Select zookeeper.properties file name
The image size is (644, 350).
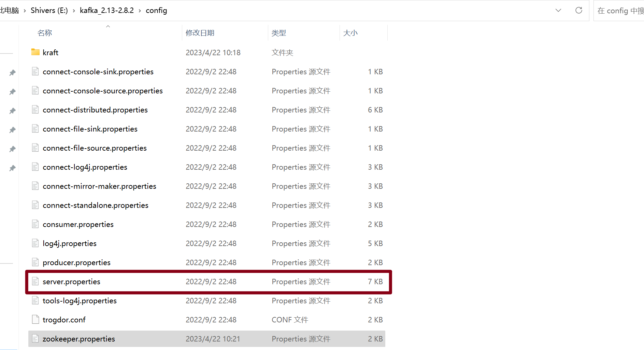[79, 339]
